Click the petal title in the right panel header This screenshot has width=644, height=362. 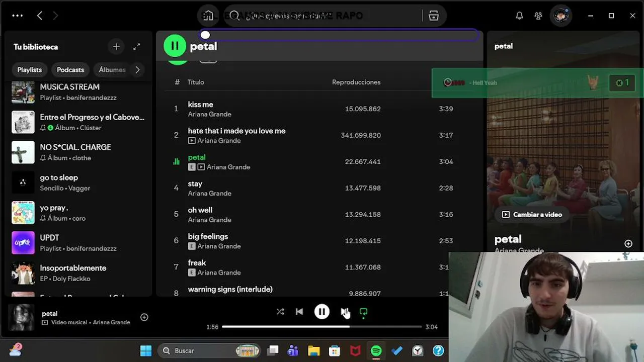tap(504, 46)
